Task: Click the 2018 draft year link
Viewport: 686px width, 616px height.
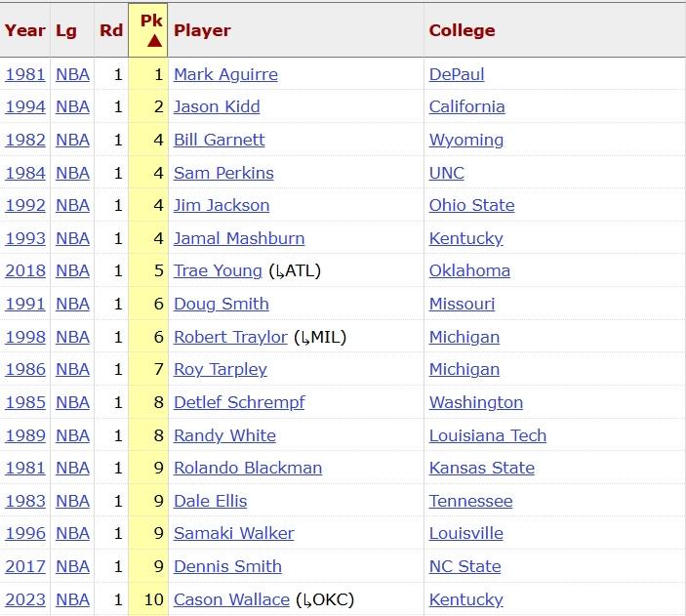Action: click(25, 270)
